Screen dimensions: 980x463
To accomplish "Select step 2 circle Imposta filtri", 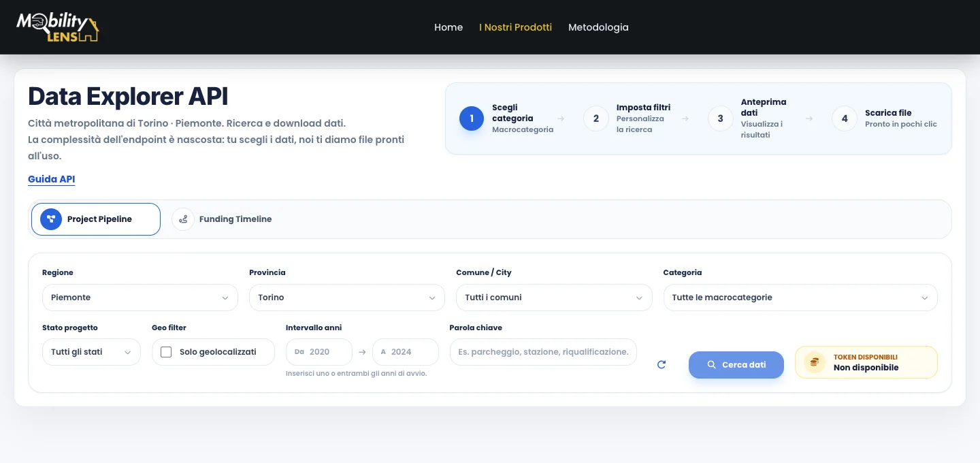I will click(596, 118).
